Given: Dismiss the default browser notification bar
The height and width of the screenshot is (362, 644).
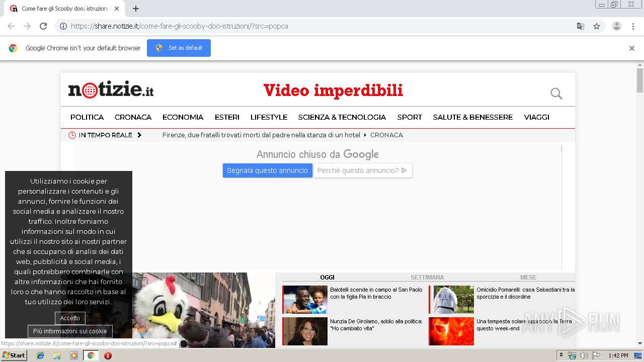Looking at the screenshot, I should coord(631,48).
